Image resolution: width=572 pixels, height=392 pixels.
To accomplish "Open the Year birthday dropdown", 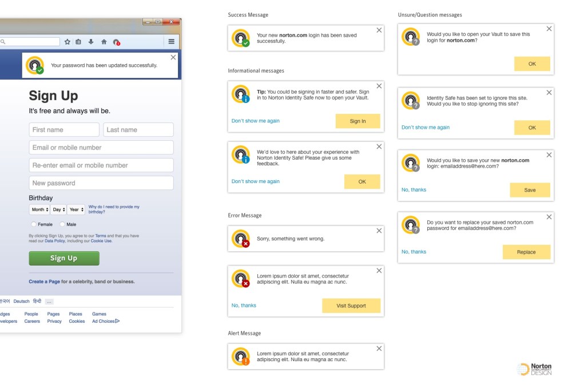I will click(x=76, y=210).
